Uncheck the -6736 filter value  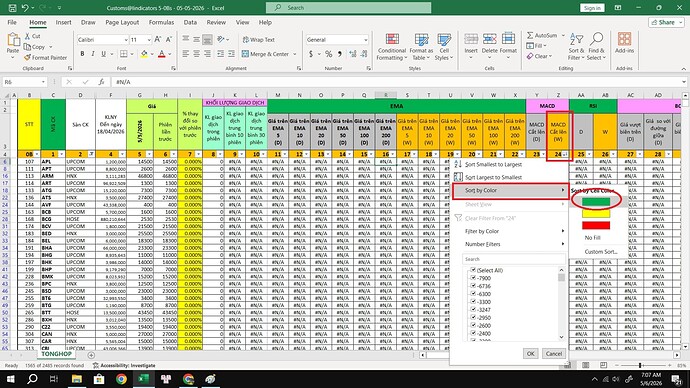tap(473, 286)
